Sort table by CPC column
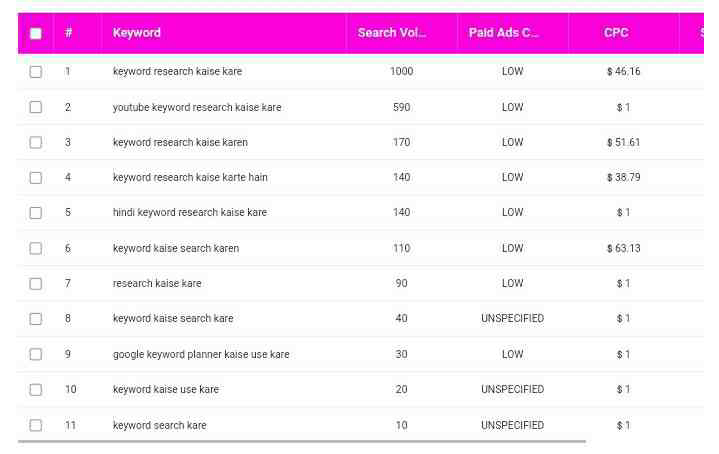 pyautogui.click(x=616, y=33)
